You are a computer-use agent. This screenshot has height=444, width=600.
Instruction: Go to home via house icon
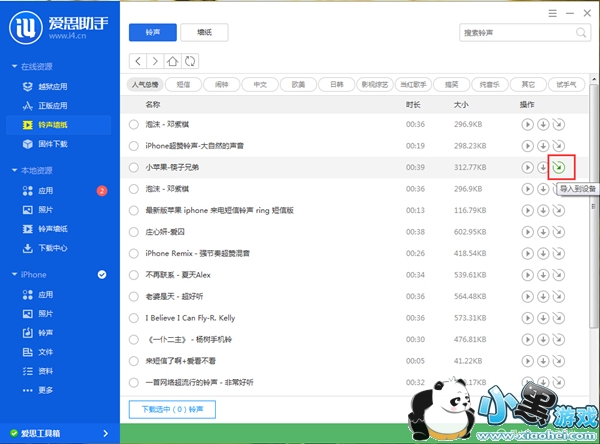(x=173, y=61)
